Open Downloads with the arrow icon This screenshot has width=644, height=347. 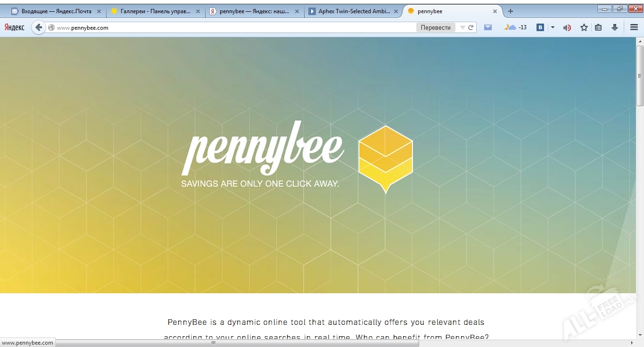(x=614, y=27)
